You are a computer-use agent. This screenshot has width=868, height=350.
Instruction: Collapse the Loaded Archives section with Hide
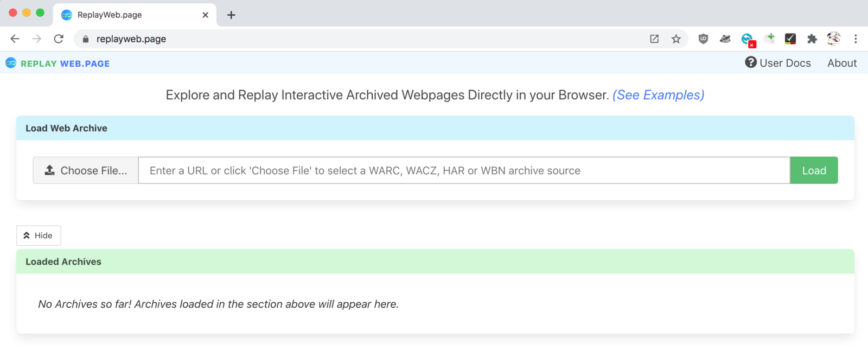pyautogui.click(x=39, y=236)
